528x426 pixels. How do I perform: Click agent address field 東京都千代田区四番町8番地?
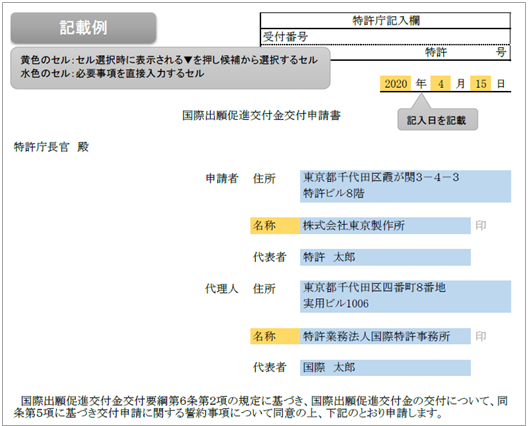pyautogui.click(x=405, y=296)
